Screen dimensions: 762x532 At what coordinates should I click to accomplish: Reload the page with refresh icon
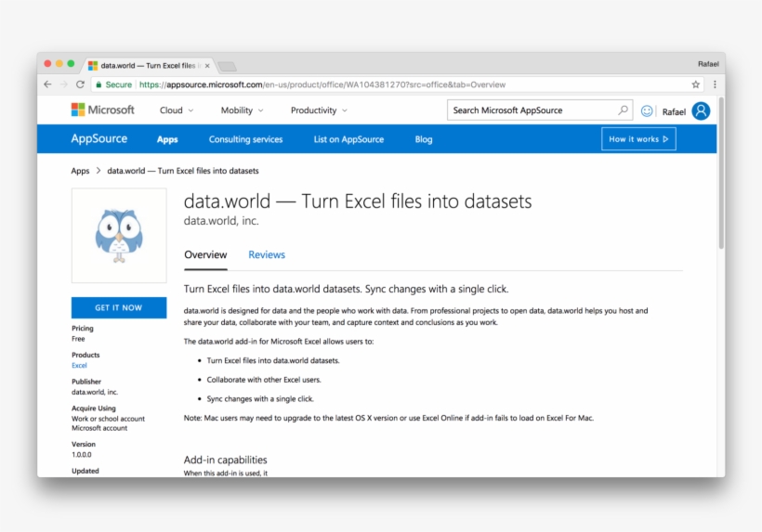80,84
